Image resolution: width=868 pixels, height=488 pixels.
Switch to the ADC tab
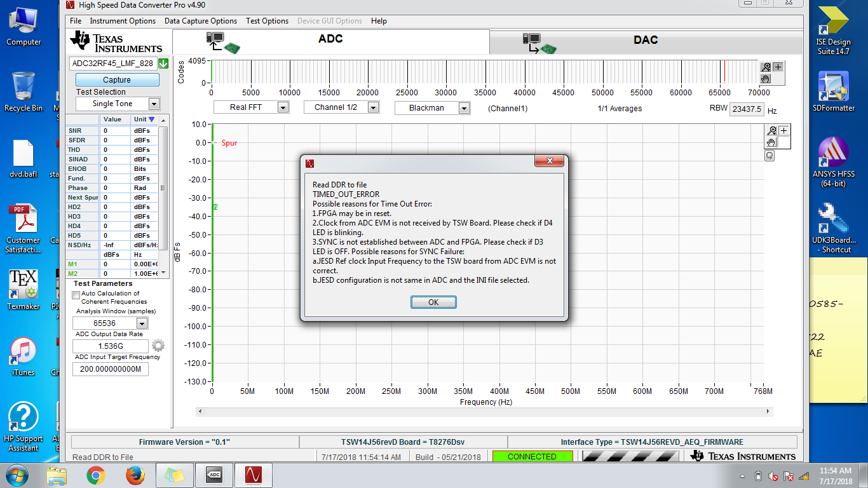tap(331, 41)
